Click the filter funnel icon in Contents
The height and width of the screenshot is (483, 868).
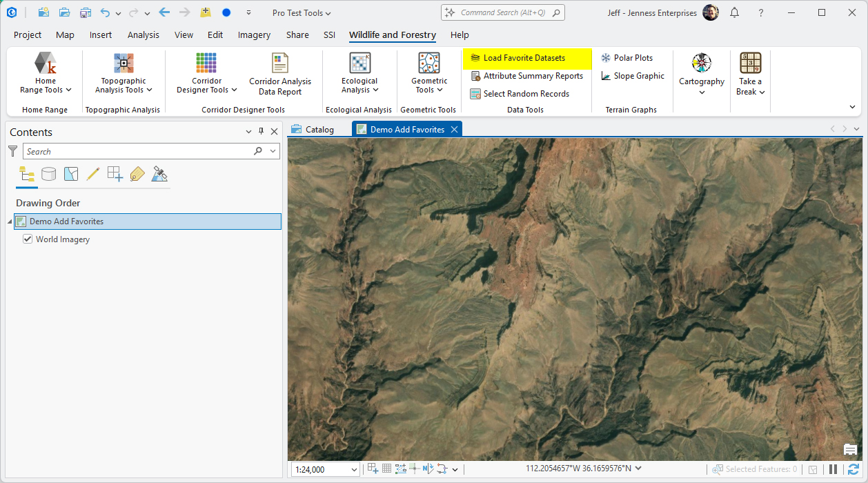(12, 150)
